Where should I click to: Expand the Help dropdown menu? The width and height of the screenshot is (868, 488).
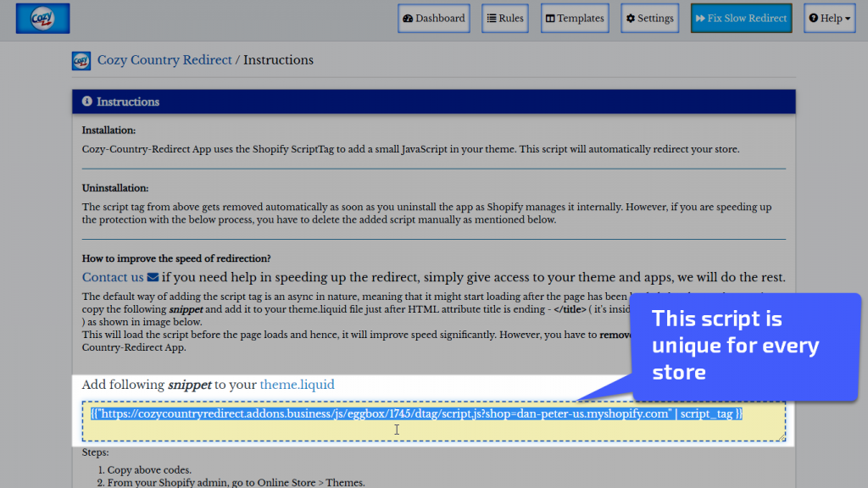pos(830,19)
